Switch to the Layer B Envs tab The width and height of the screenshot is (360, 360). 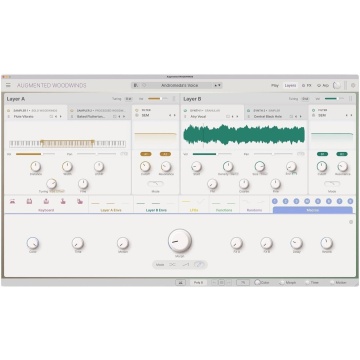click(x=156, y=210)
